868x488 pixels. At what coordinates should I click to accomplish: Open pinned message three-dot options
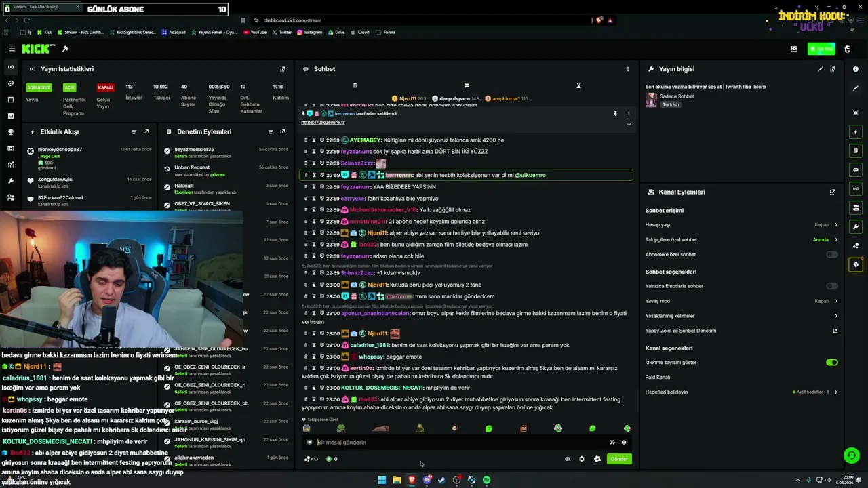tap(629, 113)
